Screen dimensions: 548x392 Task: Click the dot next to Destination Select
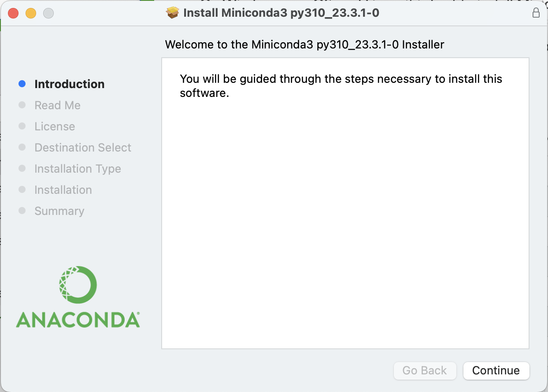point(22,147)
